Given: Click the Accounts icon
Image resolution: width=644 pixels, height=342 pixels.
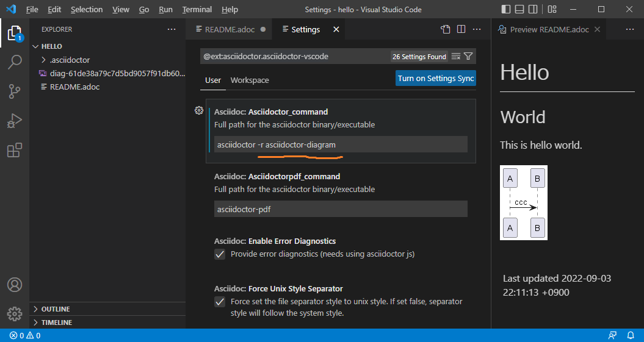Looking at the screenshot, I should click(x=15, y=285).
